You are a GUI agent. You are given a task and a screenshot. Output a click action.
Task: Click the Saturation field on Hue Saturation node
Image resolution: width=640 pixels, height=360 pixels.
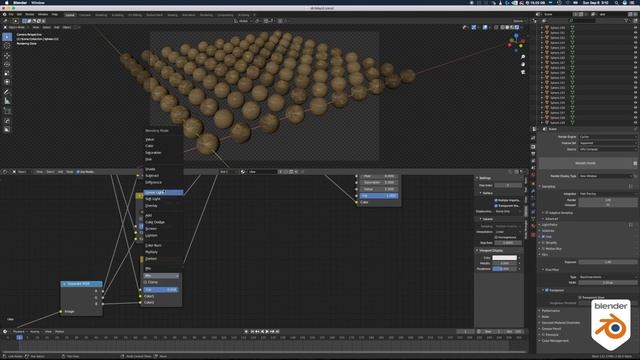(379, 182)
